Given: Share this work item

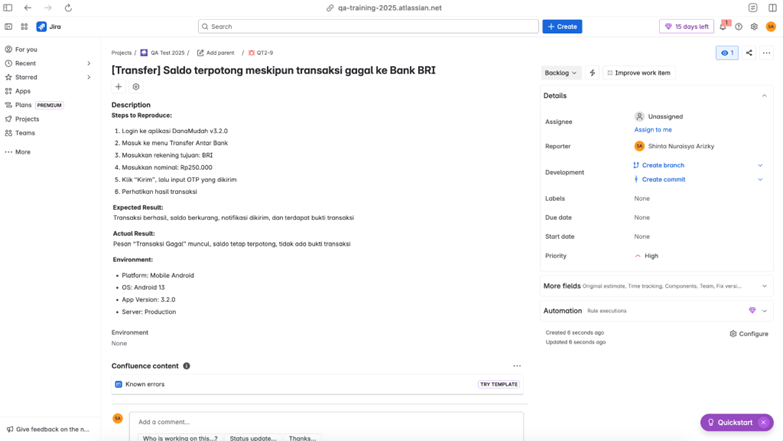Looking at the screenshot, I should pyautogui.click(x=749, y=52).
